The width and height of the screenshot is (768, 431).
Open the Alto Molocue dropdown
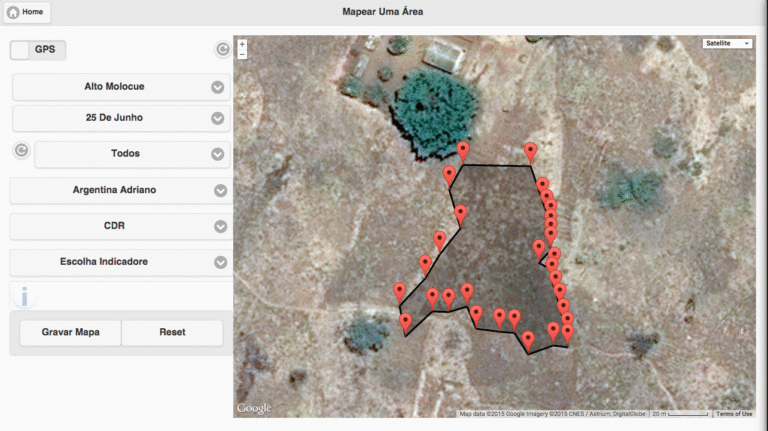pyautogui.click(x=121, y=87)
